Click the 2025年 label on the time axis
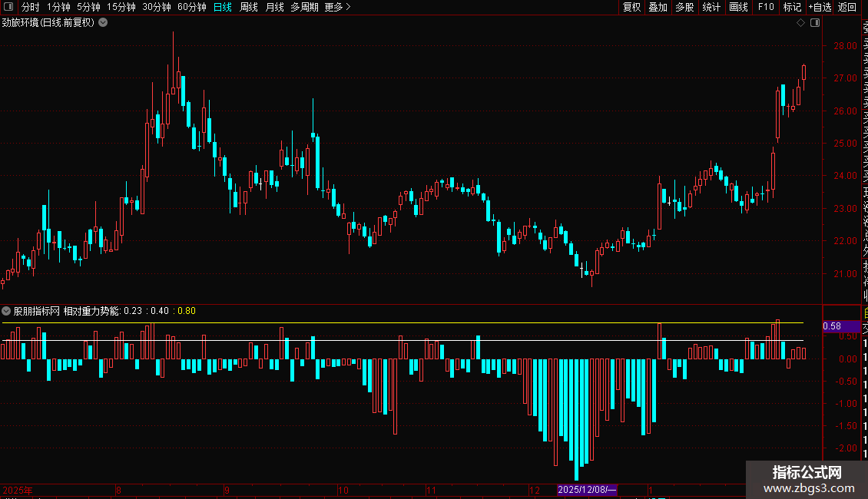The height and width of the screenshot is (499, 868). (18, 490)
